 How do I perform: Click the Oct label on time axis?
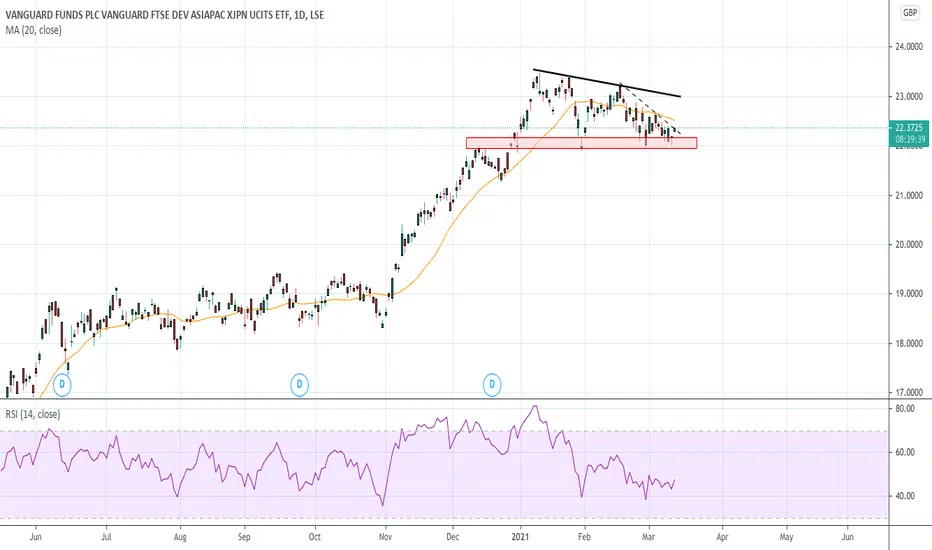(314, 536)
